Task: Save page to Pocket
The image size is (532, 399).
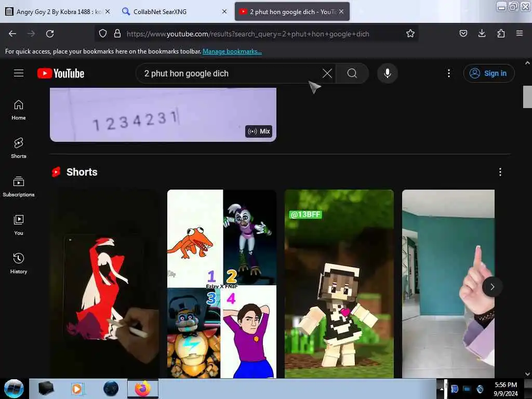Action: 463,33
